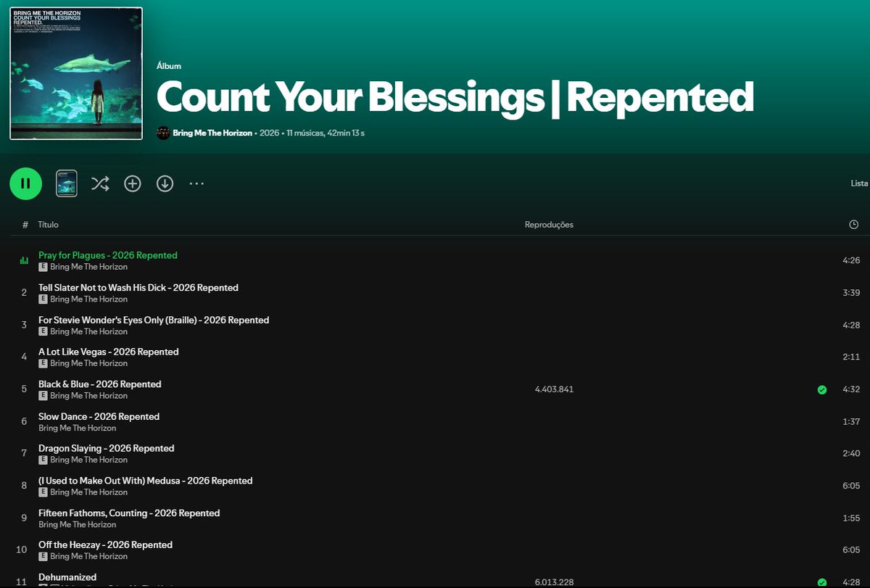Click track number 5 beside Black & Blue
Image resolution: width=870 pixels, height=588 pixels.
click(x=24, y=389)
